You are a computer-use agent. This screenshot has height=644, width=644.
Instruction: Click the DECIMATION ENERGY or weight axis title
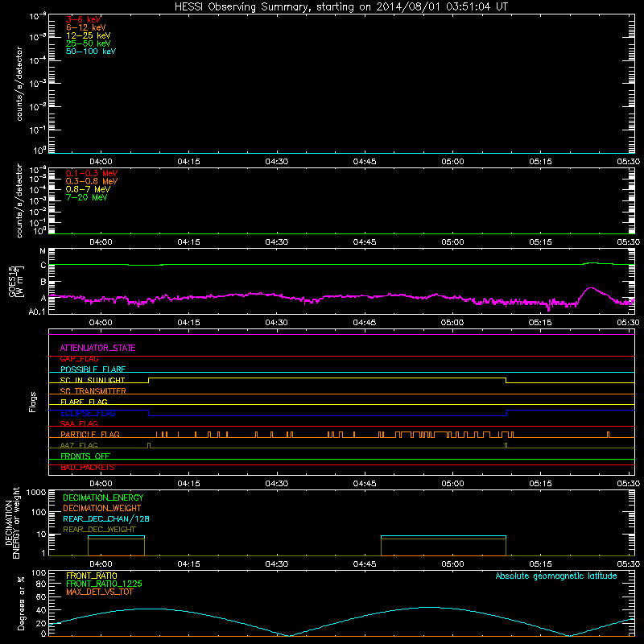[x=12, y=522]
